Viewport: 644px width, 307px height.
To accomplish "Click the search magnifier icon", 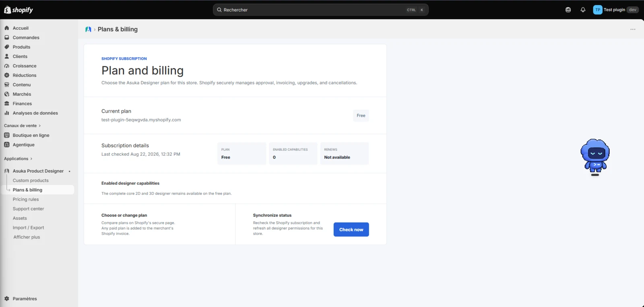I will coord(219,10).
